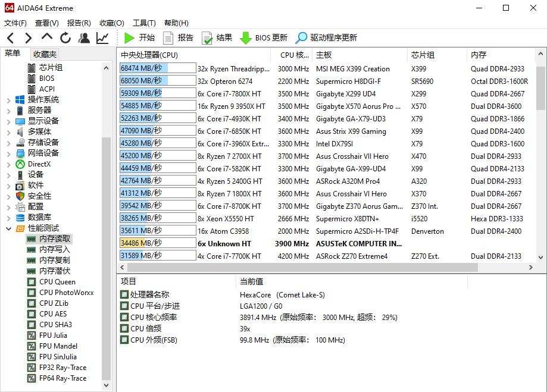Select CPU Queen benchmark
This screenshot has width=547, height=392.
point(57,282)
